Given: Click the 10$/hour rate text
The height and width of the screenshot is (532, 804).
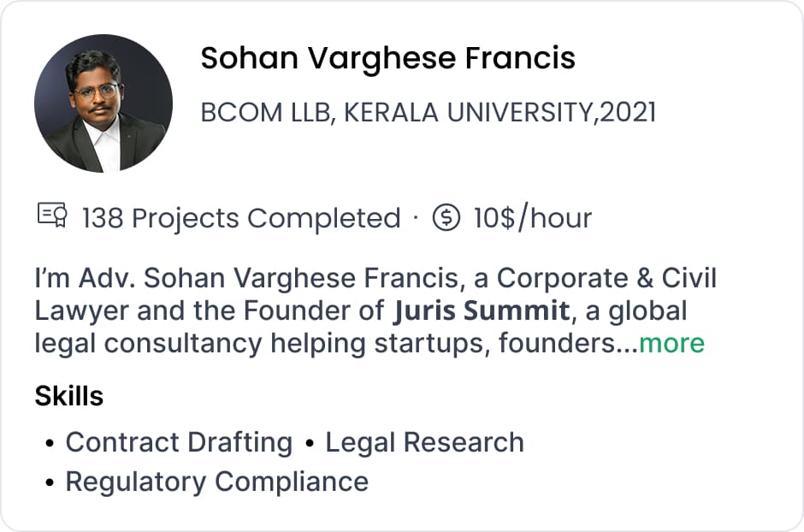Looking at the screenshot, I should [532, 218].
